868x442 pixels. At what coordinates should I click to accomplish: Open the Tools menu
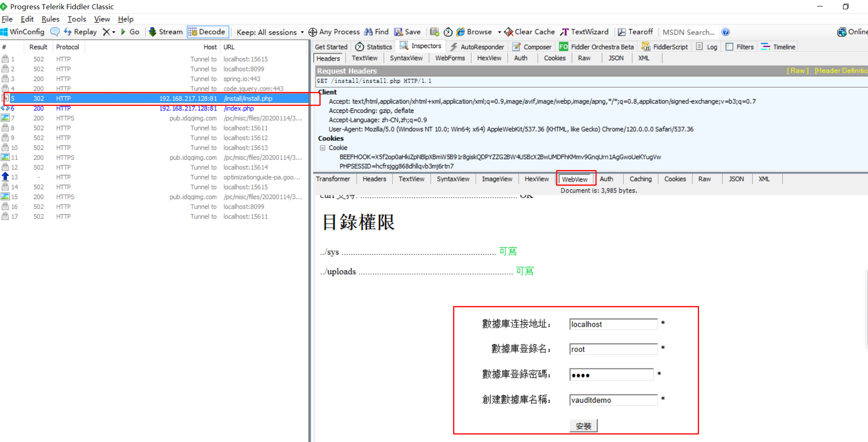tap(77, 19)
